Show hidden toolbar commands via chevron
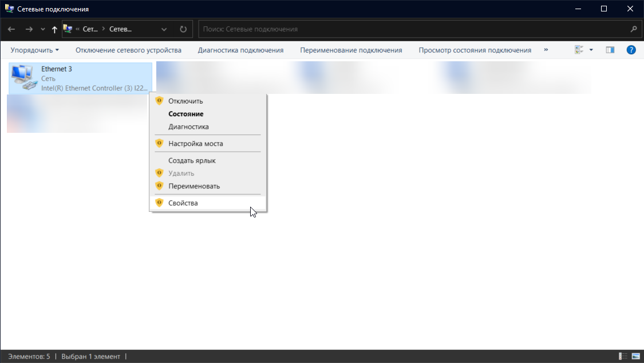 click(x=546, y=50)
